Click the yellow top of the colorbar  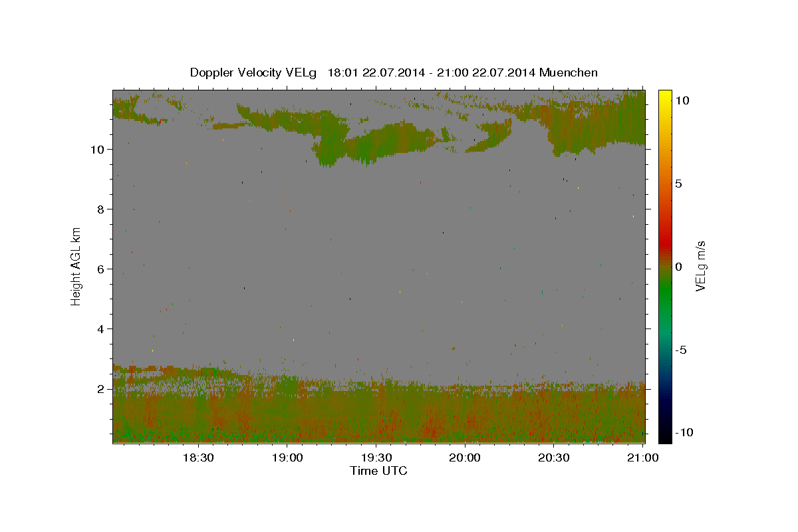664,96
